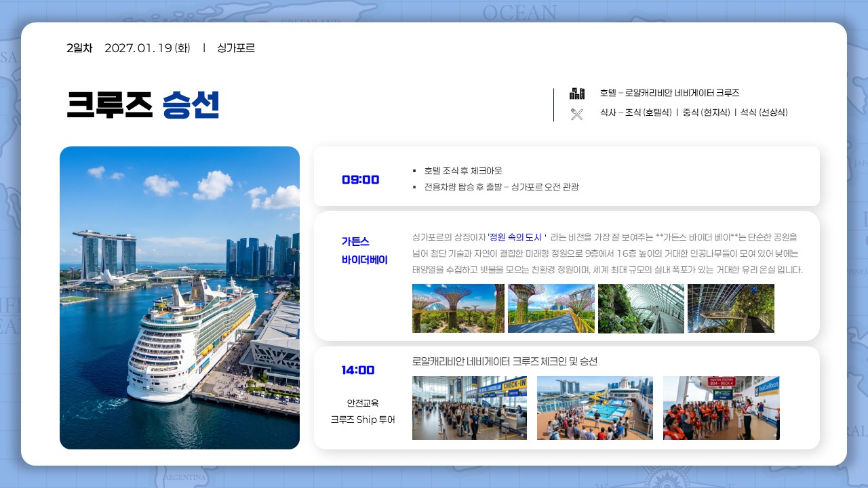Click the 안전교육 label under 14:00
The image size is (868, 488).
click(x=363, y=403)
